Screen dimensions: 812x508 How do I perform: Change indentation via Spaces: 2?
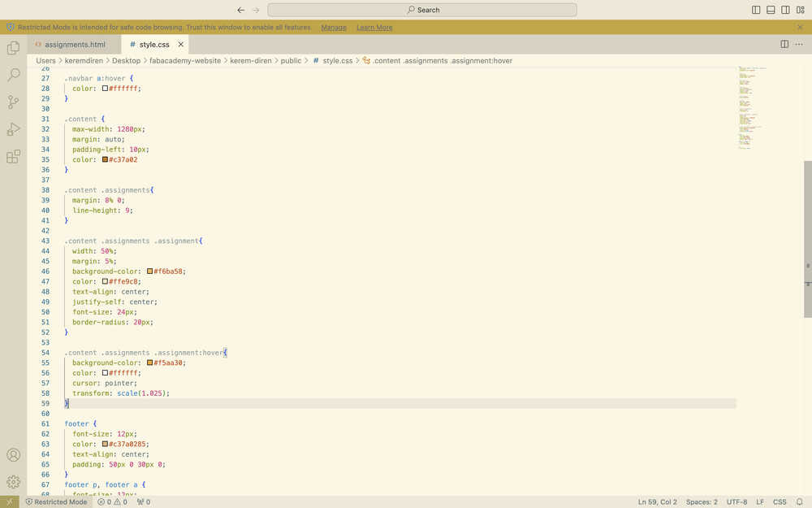pyautogui.click(x=702, y=501)
